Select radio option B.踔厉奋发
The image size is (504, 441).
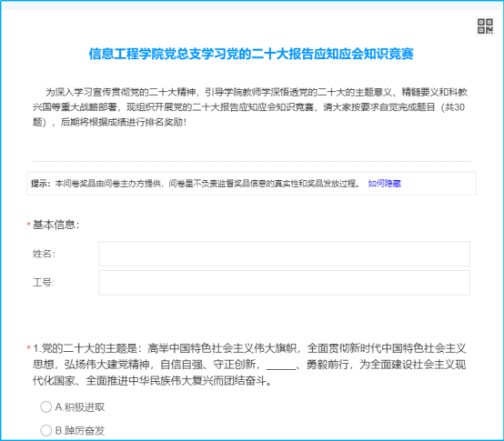tap(46, 430)
